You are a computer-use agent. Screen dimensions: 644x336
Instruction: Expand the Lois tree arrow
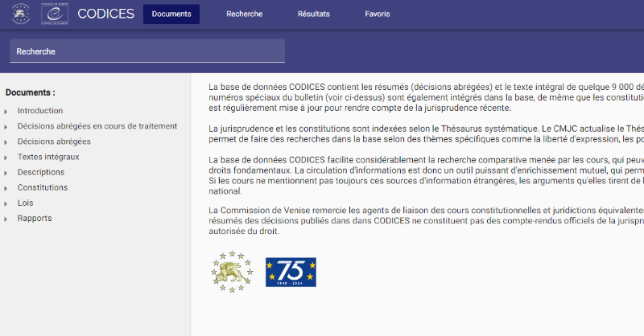[6, 204]
